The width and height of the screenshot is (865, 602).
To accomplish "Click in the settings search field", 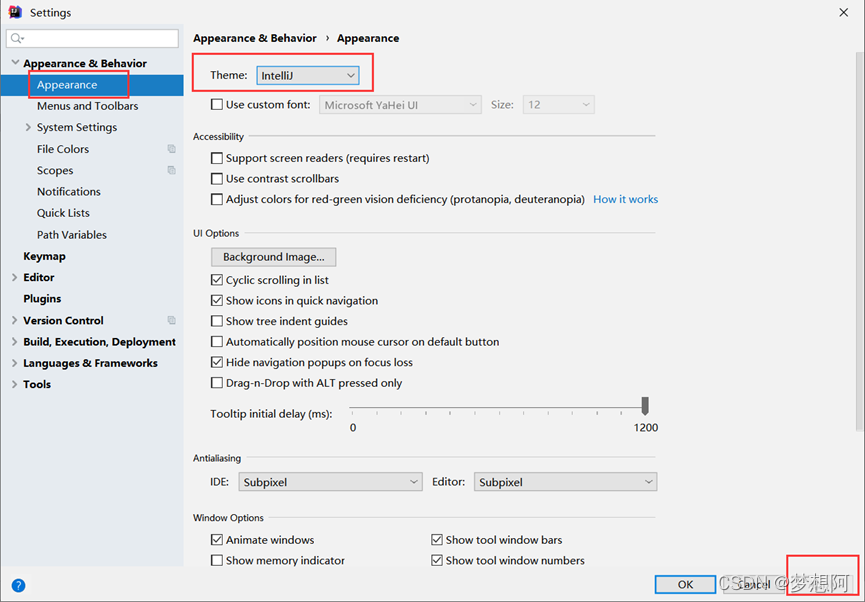I will pos(92,38).
